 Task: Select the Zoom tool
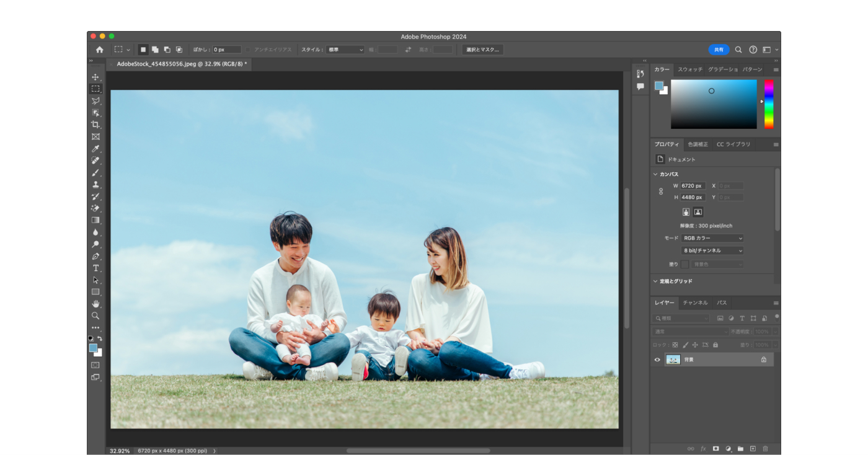[95, 316]
